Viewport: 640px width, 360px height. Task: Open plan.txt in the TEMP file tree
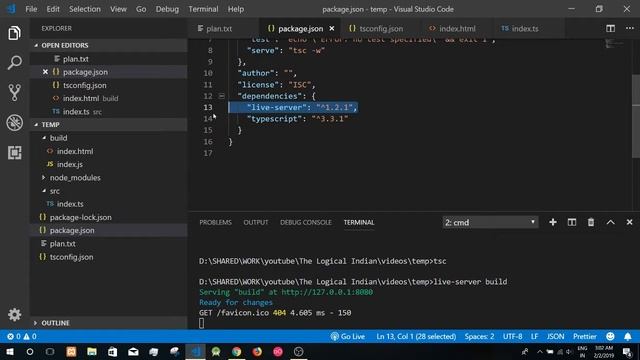62,244
